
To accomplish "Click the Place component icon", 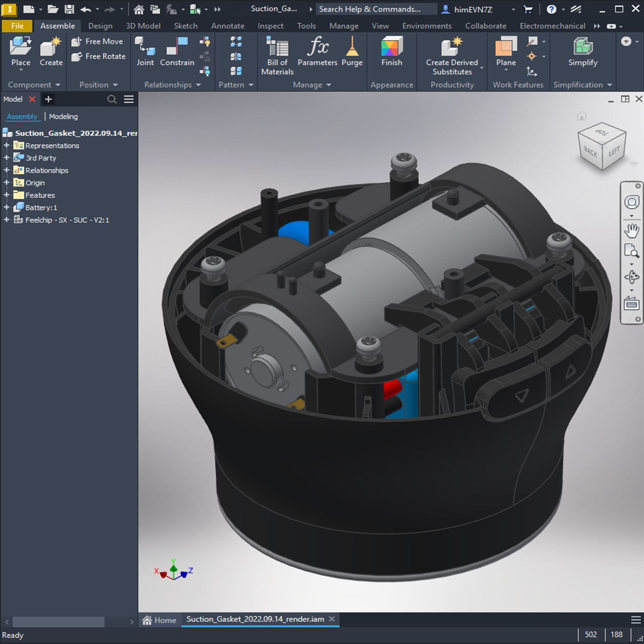I will click(21, 46).
